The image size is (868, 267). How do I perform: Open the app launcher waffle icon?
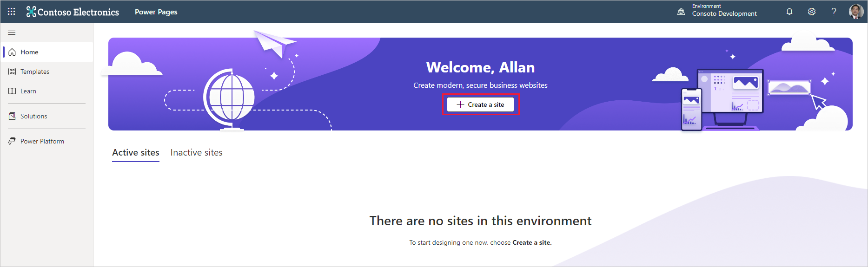coord(12,12)
